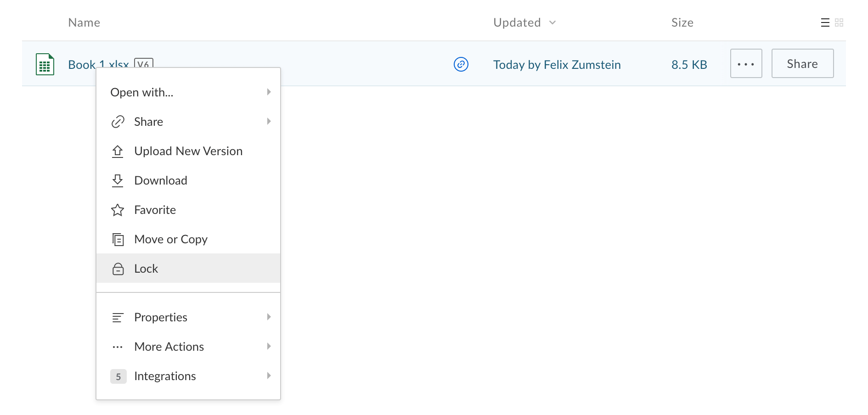
Task: Sort files by the Name column header
Action: coord(84,22)
